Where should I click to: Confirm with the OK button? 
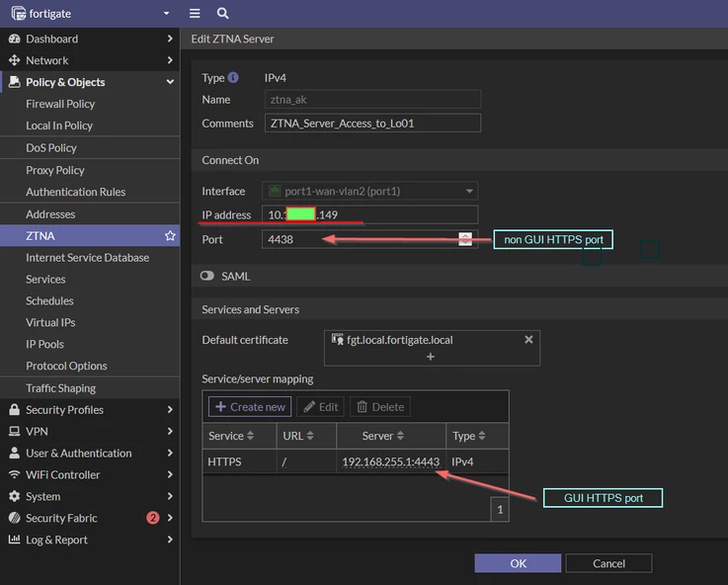pos(518,563)
